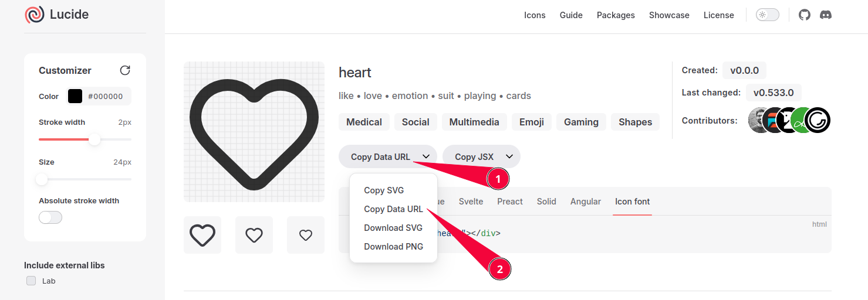Expand the Copy JSX dropdown arrow
The width and height of the screenshot is (868, 300).
tap(509, 156)
